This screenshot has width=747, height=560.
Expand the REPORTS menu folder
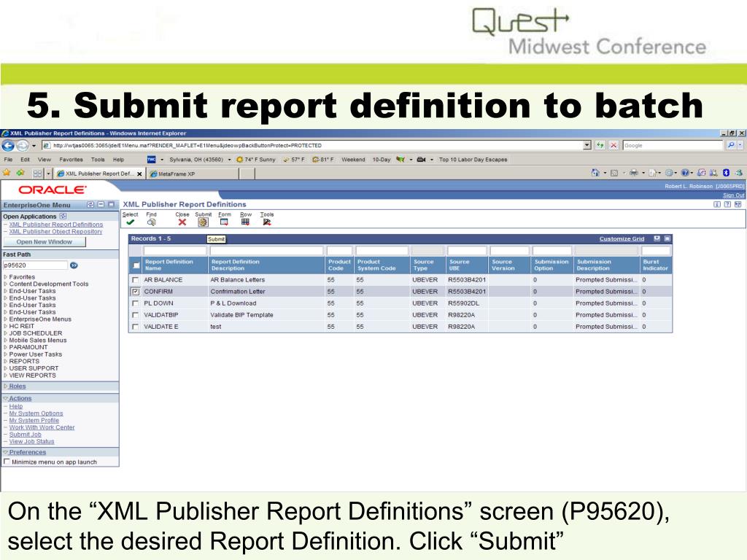(24, 361)
